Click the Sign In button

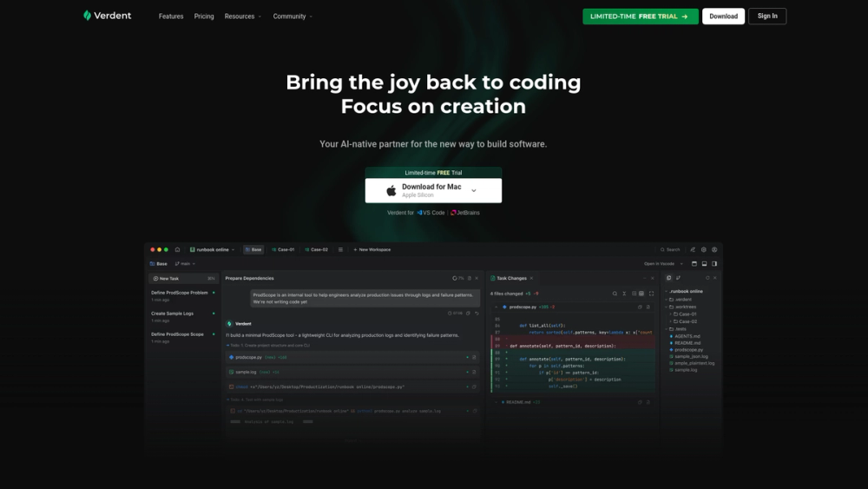(x=767, y=16)
